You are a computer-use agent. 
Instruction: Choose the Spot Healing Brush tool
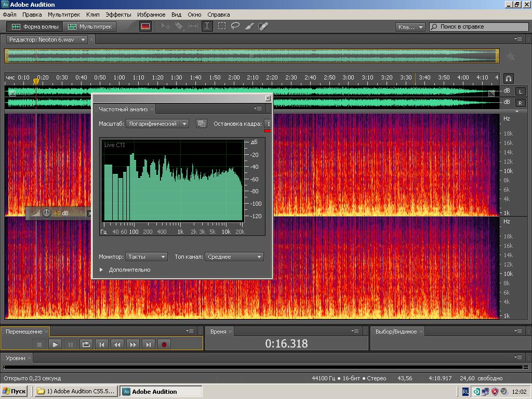click(x=263, y=26)
